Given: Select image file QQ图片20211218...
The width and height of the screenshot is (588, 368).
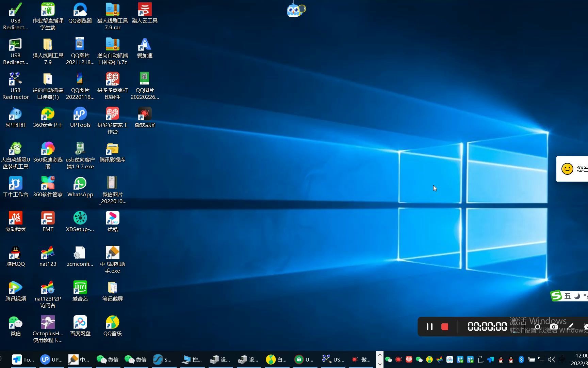Looking at the screenshot, I should click(80, 51).
